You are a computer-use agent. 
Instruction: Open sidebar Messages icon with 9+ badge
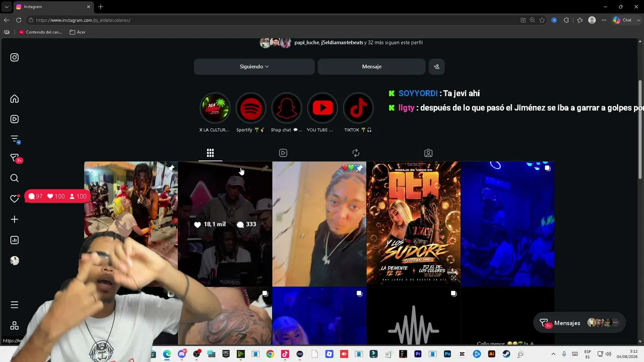coord(15,158)
